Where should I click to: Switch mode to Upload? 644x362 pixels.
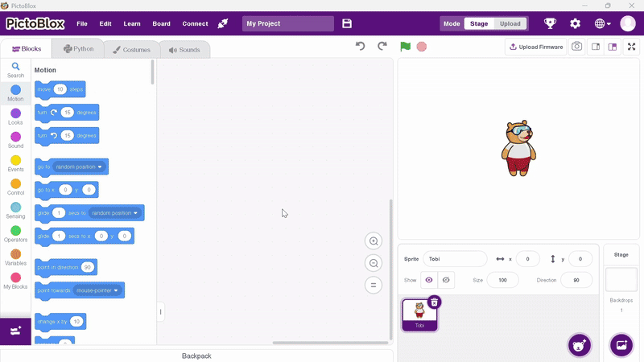click(x=510, y=24)
